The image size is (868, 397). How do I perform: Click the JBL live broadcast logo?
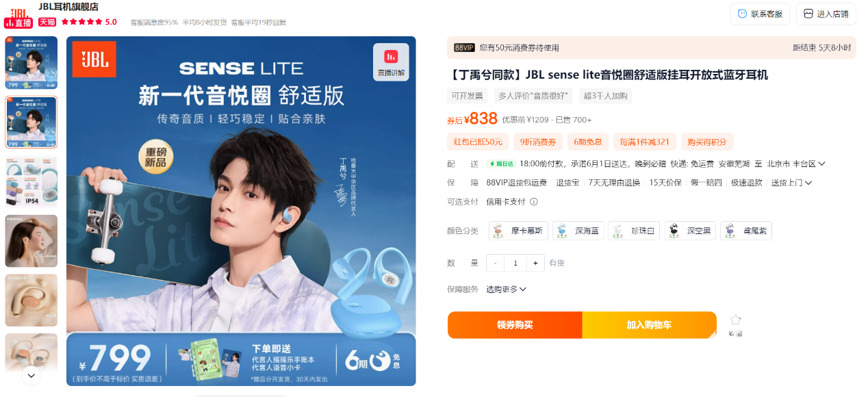(x=18, y=14)
